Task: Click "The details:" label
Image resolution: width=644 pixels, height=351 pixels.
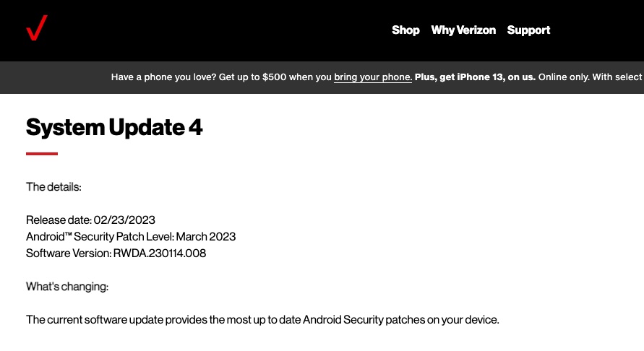Action: [53, 187]
